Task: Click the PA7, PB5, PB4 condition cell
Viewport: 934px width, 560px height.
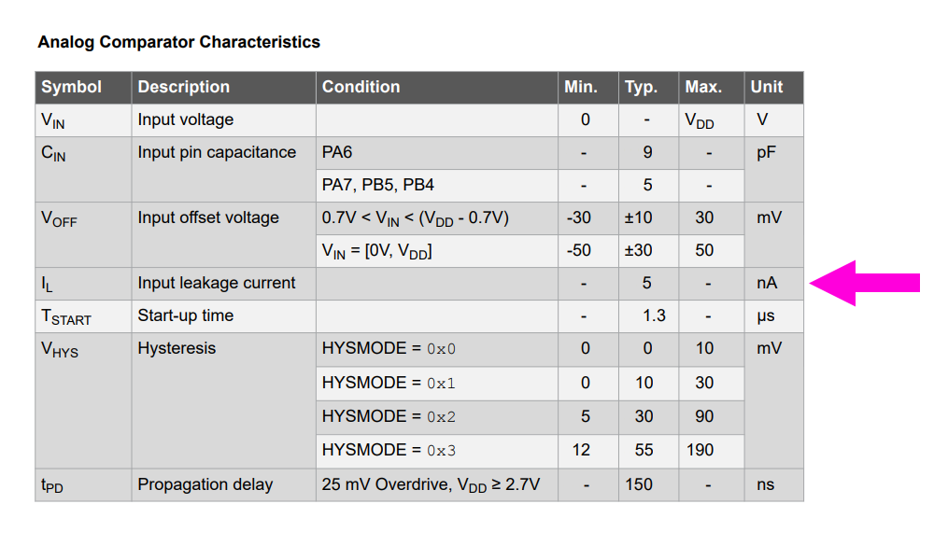Action: [x=436, y=185]
